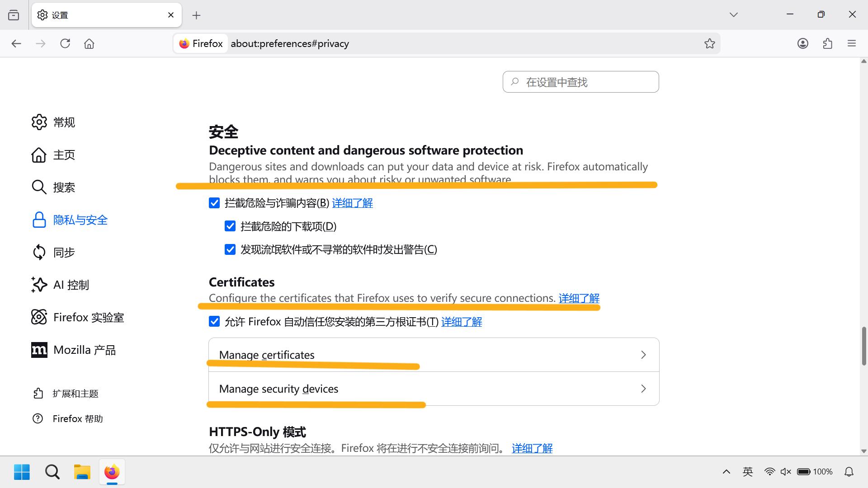Image resolution: width=868 pixels, height=488 pixels.
Task: Expand Manage security devices row
Action: click(434, 389)
